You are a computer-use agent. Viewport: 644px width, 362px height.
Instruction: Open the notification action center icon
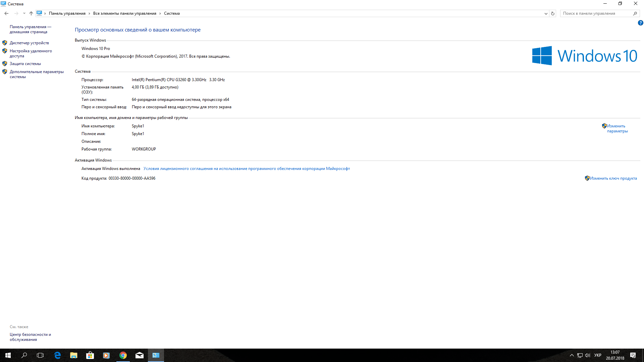(x=633, y=355)
